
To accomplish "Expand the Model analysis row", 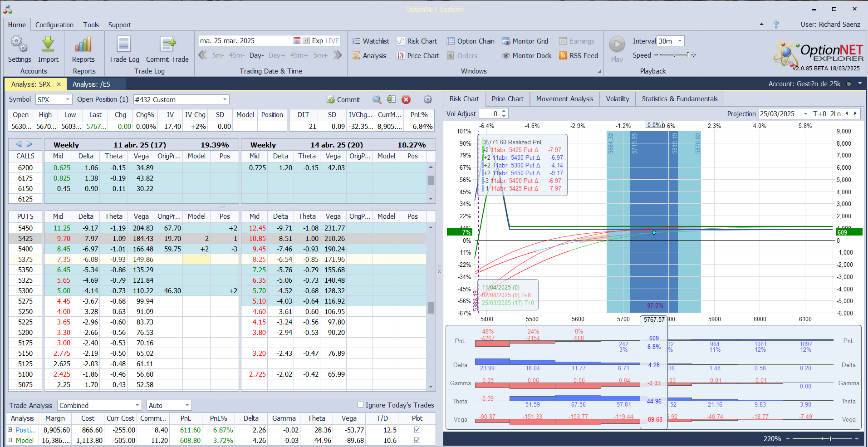I will point(10,440).
